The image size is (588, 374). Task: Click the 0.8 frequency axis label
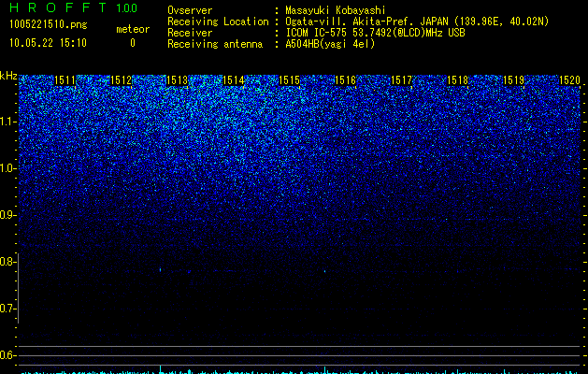click(x=7, y=262)
